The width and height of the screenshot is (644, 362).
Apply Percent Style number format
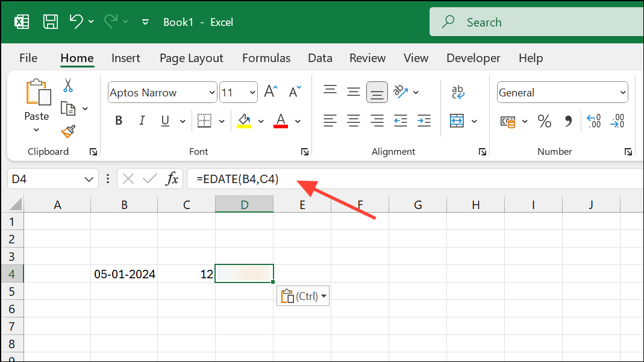tap(545, 122)
